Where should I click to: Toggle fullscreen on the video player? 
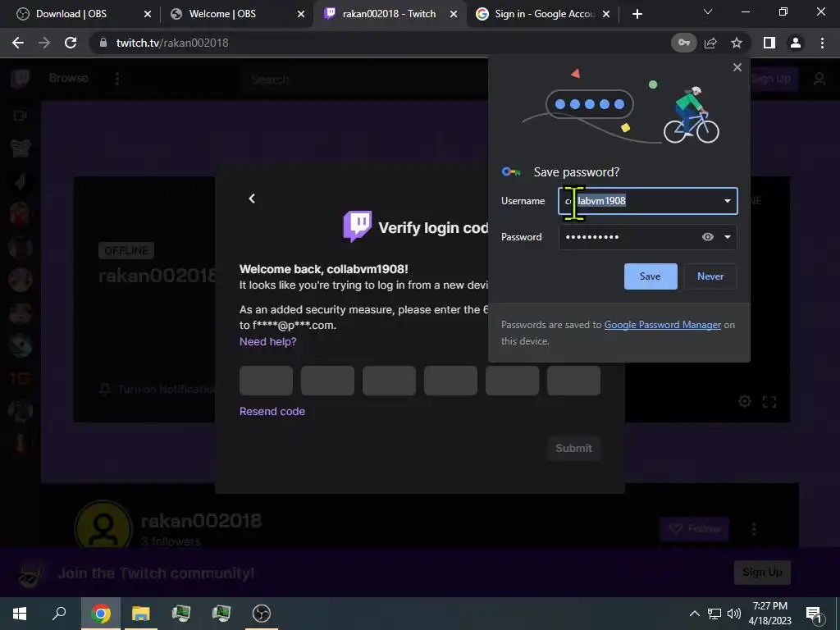pos(769,402)
